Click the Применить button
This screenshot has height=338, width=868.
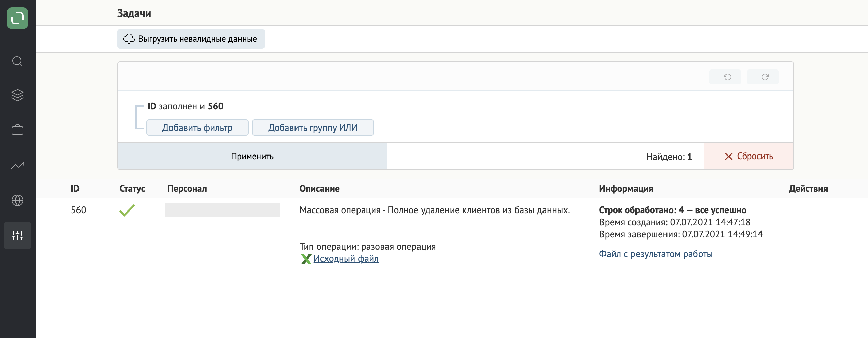coord(252,156)
